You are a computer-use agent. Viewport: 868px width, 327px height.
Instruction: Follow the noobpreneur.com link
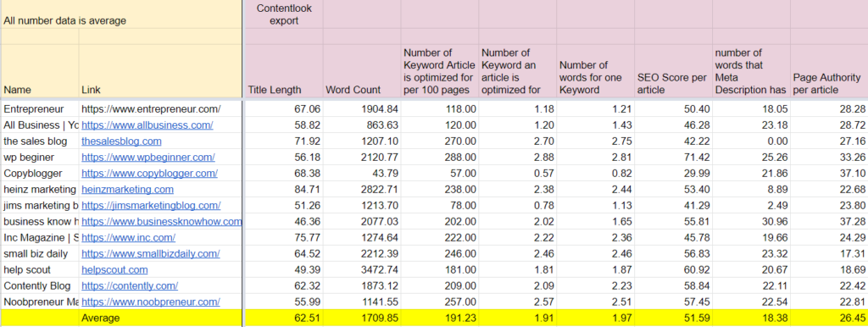[151, 302]
